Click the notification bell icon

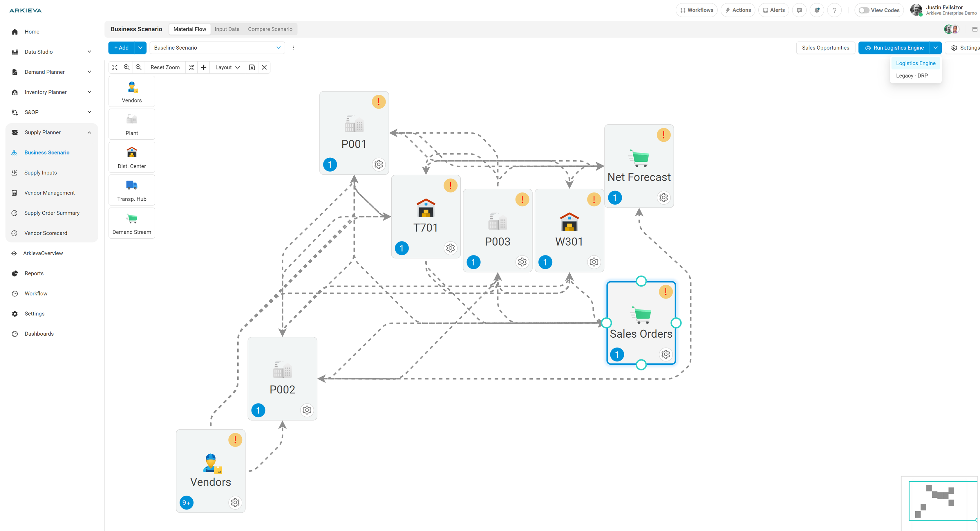pyautogui.click(x=817, y=10)
